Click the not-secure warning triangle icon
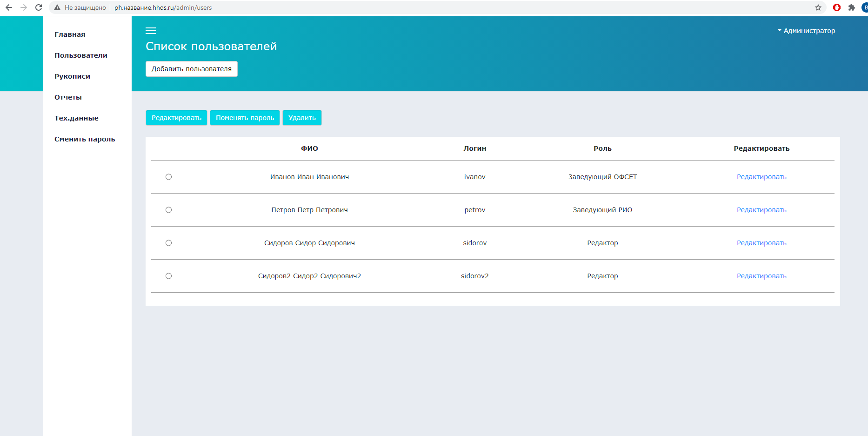 [x=57, y=7]
